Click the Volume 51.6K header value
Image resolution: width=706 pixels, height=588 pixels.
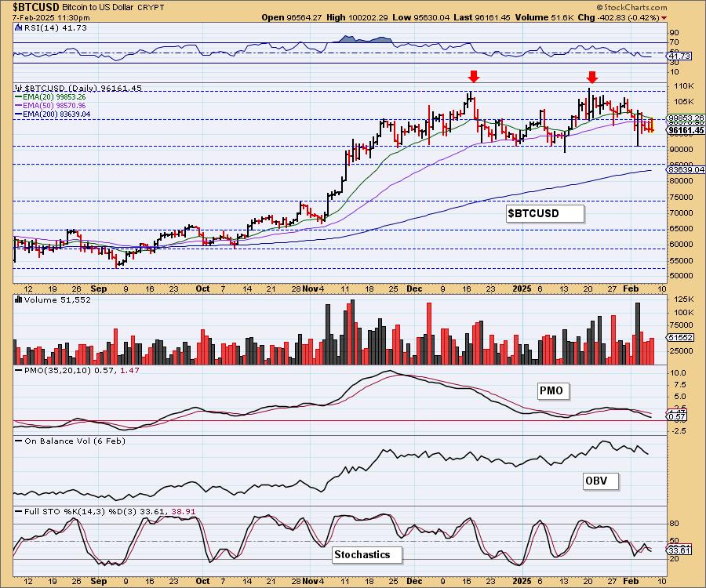coord(544,17)
